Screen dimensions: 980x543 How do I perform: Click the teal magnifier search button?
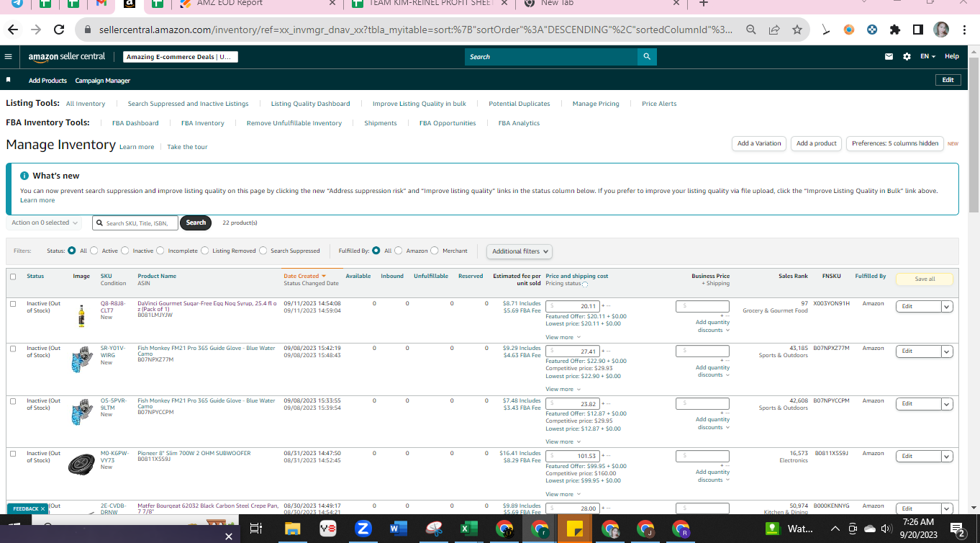tap(647, 56)
